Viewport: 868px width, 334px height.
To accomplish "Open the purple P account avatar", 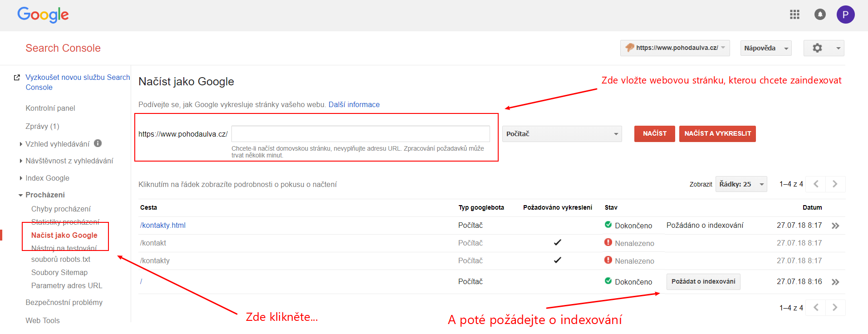I will point(845,15).
